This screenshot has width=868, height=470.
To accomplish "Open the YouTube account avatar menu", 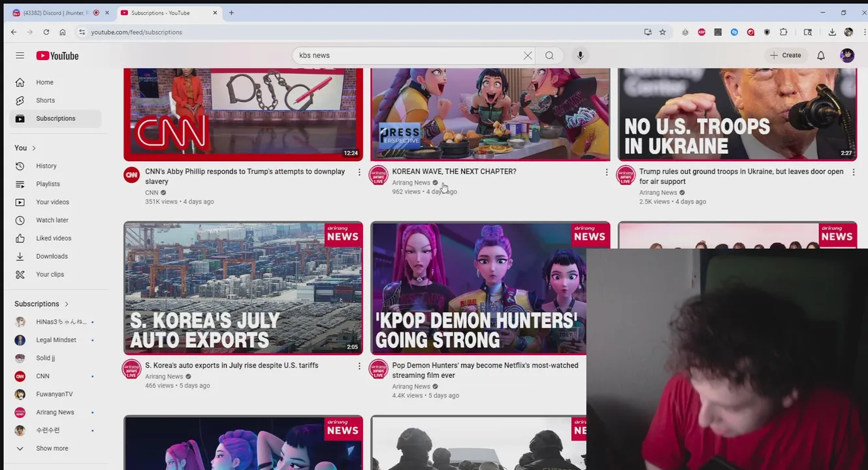I will pyautogui.click(x=847, y=55).
